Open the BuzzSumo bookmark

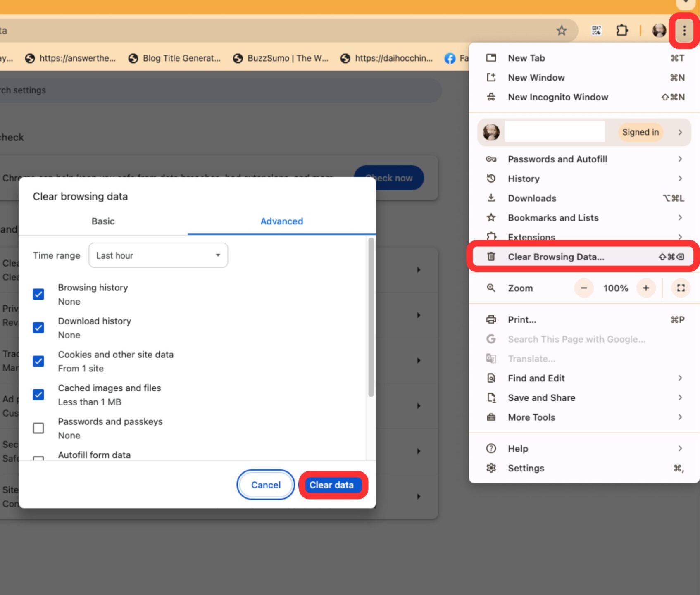[x=281, y=58]
